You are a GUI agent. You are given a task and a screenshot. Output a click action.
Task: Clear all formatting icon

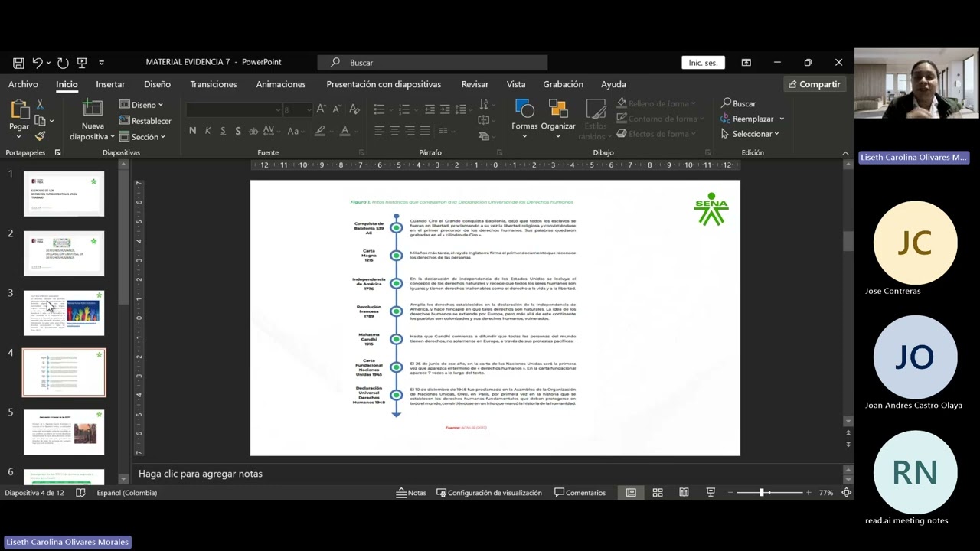click(354, 109)
